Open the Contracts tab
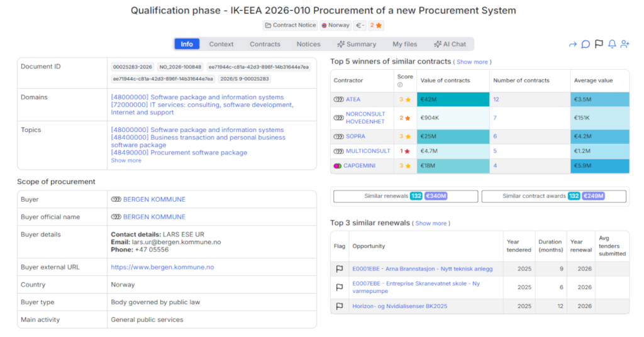This screenshot has width=644, height=337. click(x=265, y=44)
